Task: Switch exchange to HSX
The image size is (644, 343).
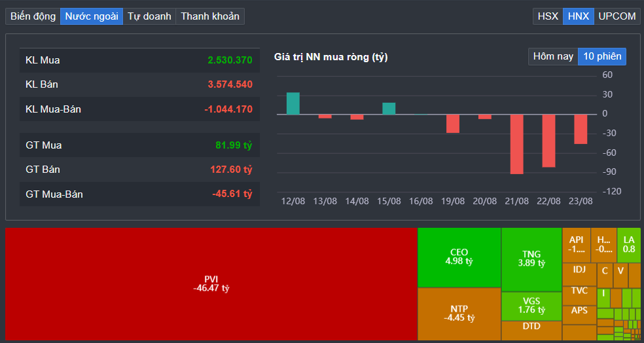Action: [x=548, y=16]
